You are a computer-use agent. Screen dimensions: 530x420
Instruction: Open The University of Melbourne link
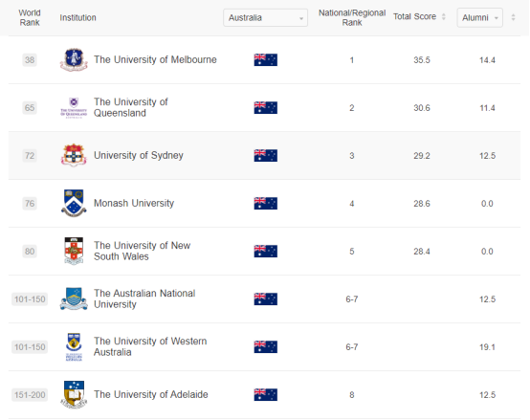pos(155,60)
